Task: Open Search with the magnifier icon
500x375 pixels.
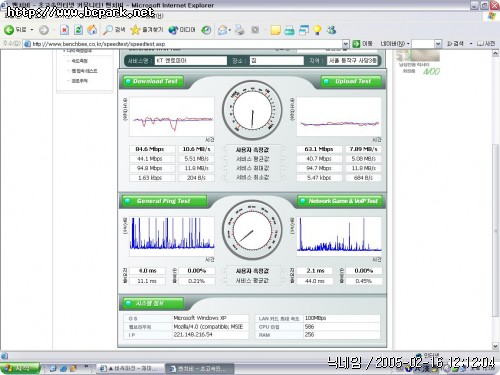Action: coord(108,30)
